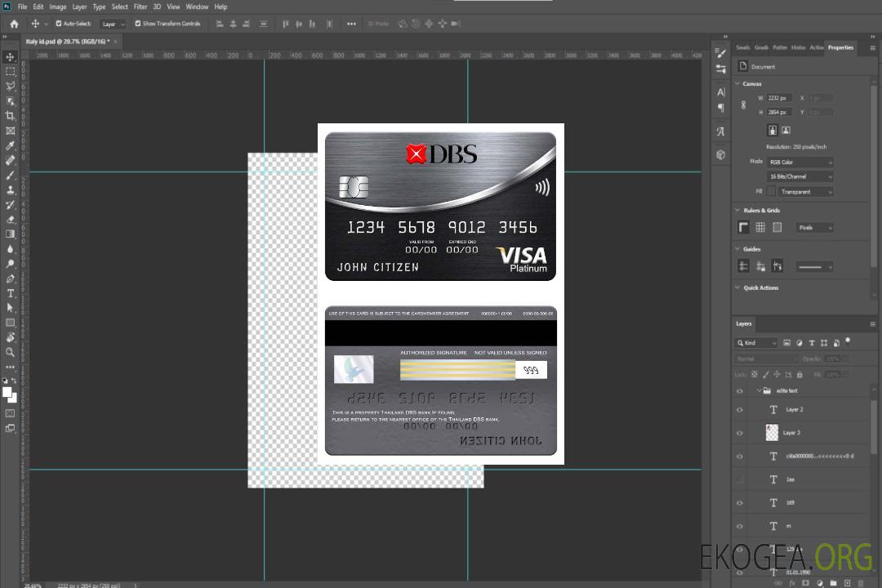Open the Mode RGB Color dropdown
The width and height of the screenshot is (882, 588).
tap(800, 162)
